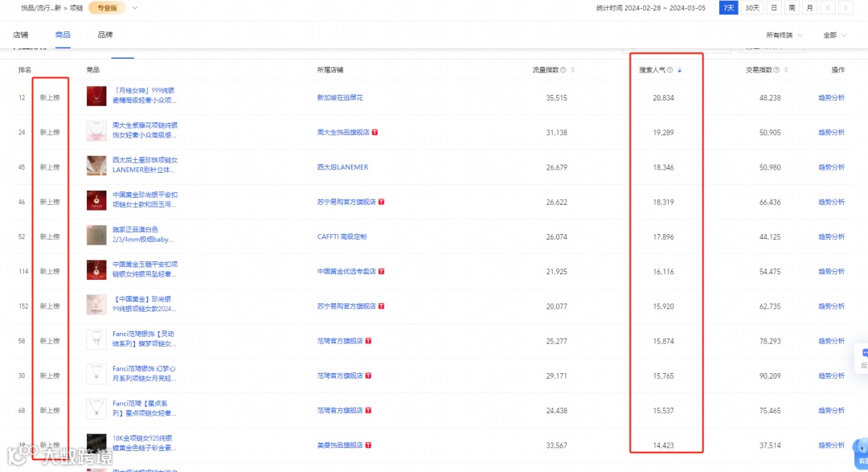The width and height of the screenshot is (868, 472).
Task: Open 趋势分析 for rank 45 product
Action: (x=832, y=166)
